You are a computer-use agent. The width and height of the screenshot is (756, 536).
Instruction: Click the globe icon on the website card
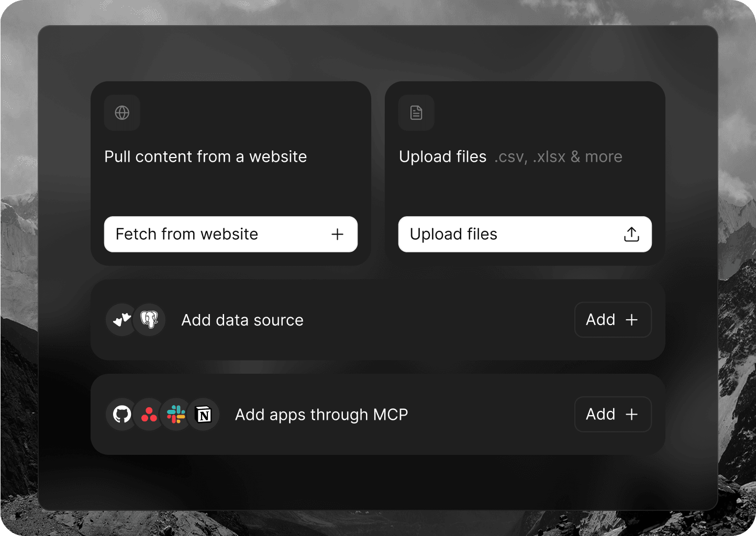point(122,113)
